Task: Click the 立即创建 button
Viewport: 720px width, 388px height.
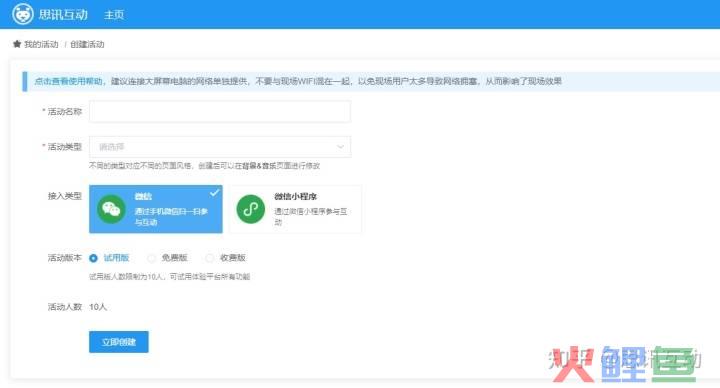Action: (x=119, y=342)
